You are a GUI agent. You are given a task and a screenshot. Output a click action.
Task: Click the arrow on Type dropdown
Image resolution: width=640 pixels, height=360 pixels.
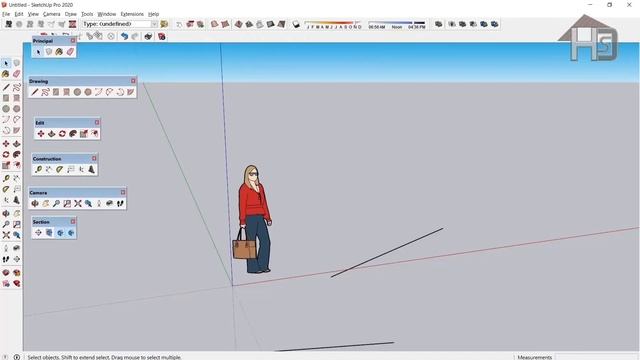154,24
